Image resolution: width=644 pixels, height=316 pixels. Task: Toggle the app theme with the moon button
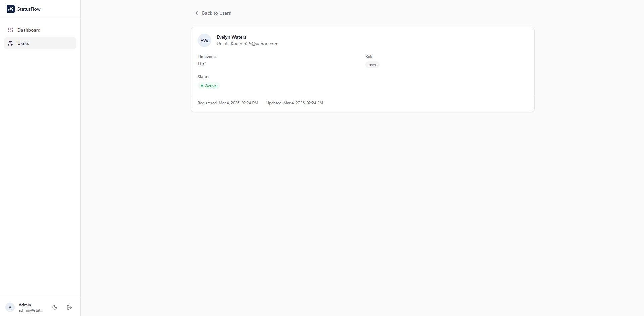[54, 307]
